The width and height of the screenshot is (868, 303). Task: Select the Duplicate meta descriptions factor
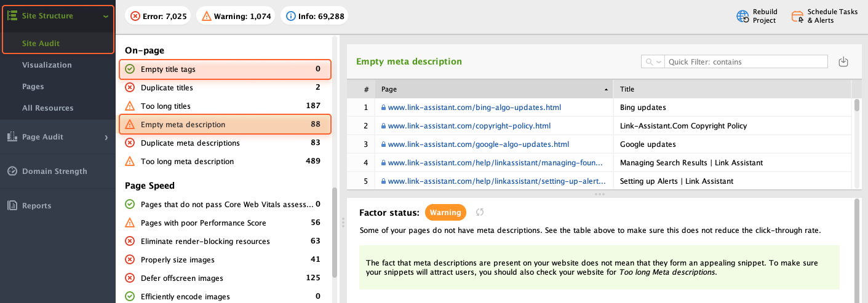[190, 143]
